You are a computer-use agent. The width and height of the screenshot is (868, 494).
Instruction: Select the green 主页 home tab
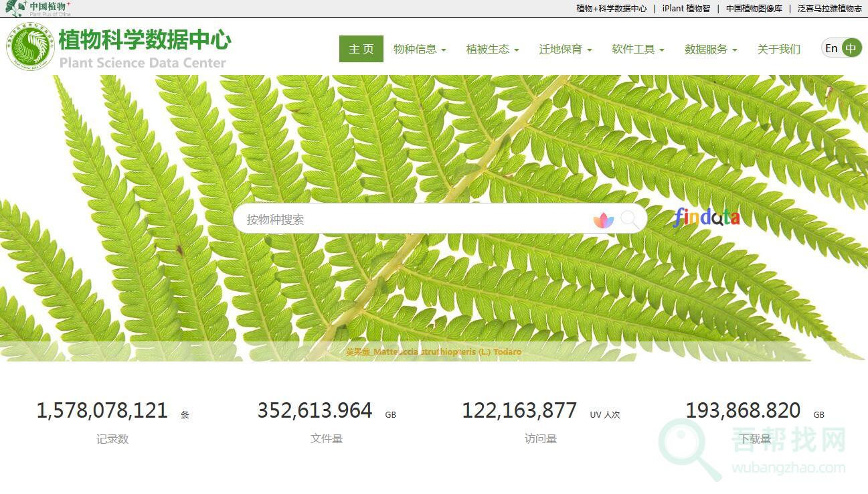(361, 49)
